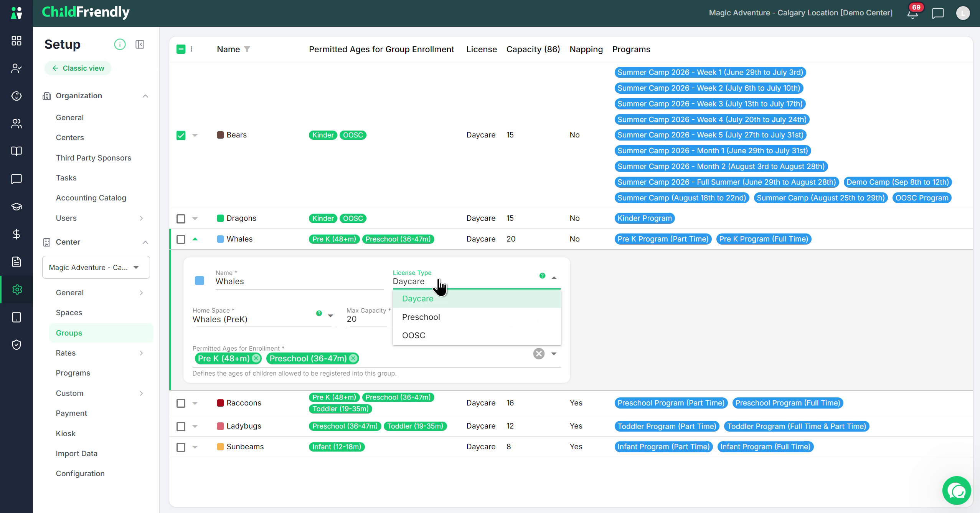Open Programs in the Center menu
The height and width of the screenshot is (513, 980).
(73, 373)
